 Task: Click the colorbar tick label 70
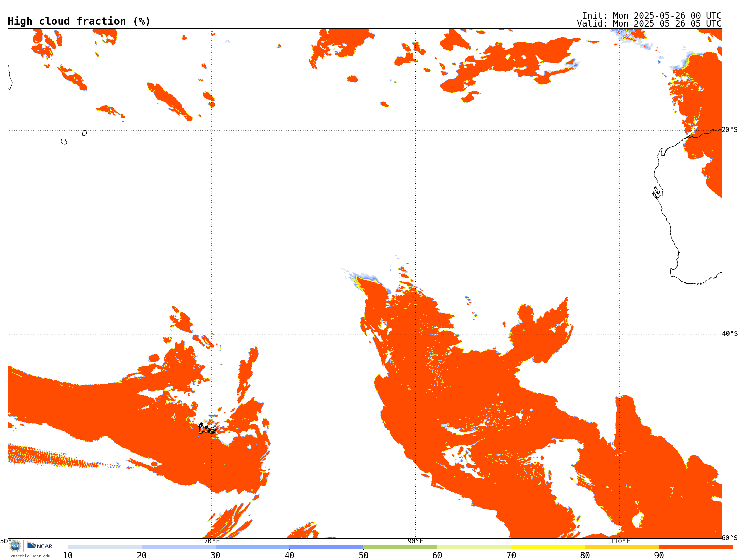[511, 556]
